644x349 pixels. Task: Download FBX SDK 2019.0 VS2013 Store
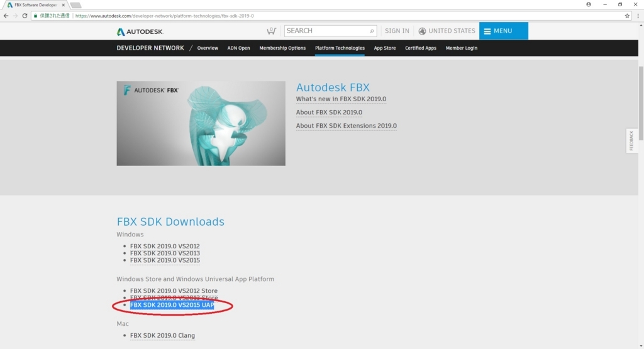coord(174,297)
